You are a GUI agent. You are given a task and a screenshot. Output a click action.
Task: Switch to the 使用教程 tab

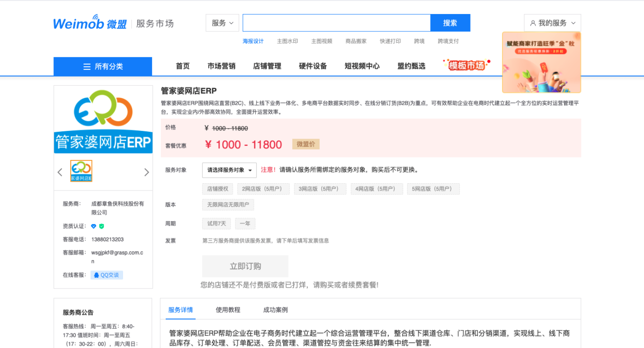pyautogui.click(x=228, y=310)
